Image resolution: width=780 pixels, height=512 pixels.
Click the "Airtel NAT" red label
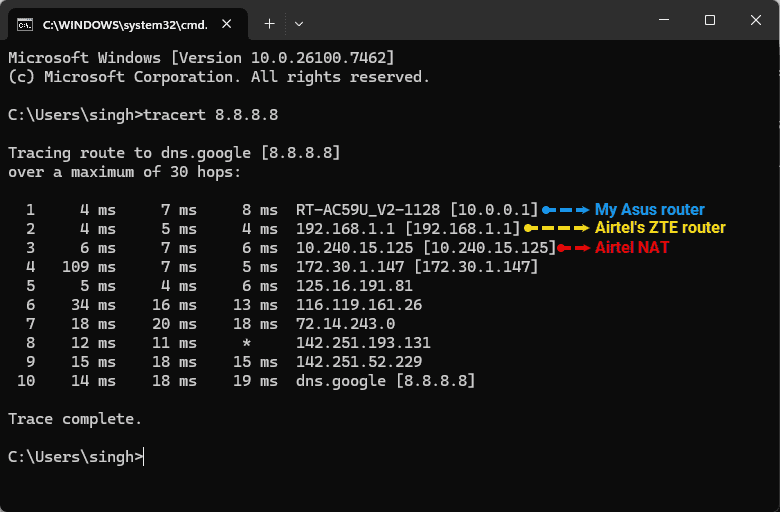click(x=632, y=247)
